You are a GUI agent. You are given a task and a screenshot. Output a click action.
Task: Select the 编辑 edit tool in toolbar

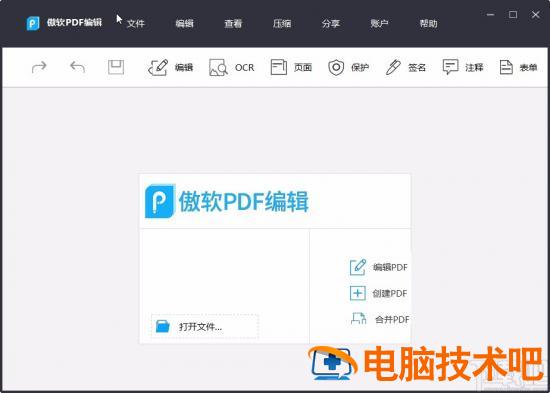(170, 67)
